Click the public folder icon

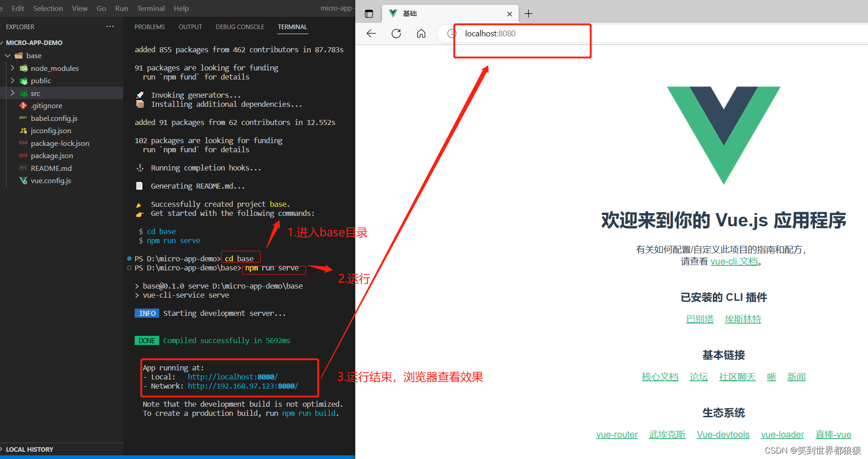24,81
